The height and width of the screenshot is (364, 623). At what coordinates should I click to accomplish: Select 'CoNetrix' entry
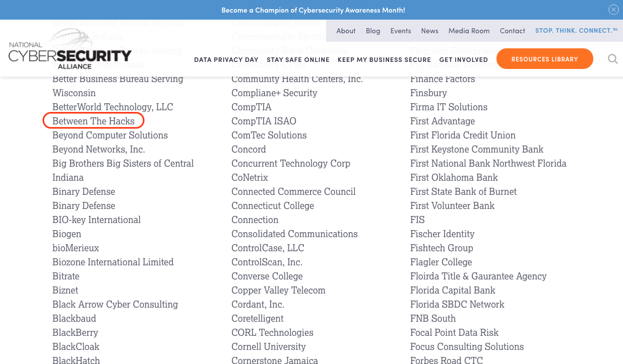[250, 177]
